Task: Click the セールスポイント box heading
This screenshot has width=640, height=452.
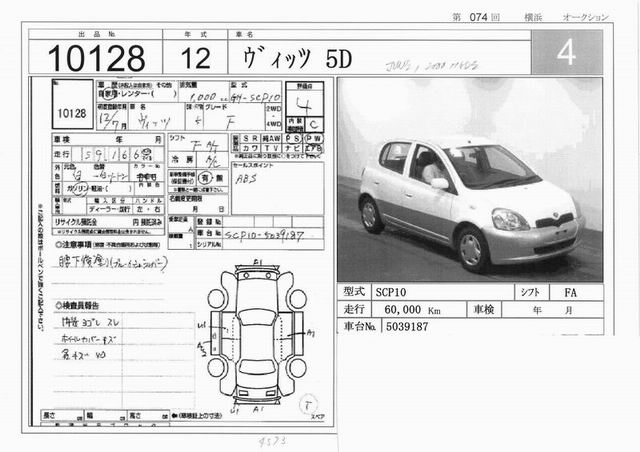Action: coord(253,165)
